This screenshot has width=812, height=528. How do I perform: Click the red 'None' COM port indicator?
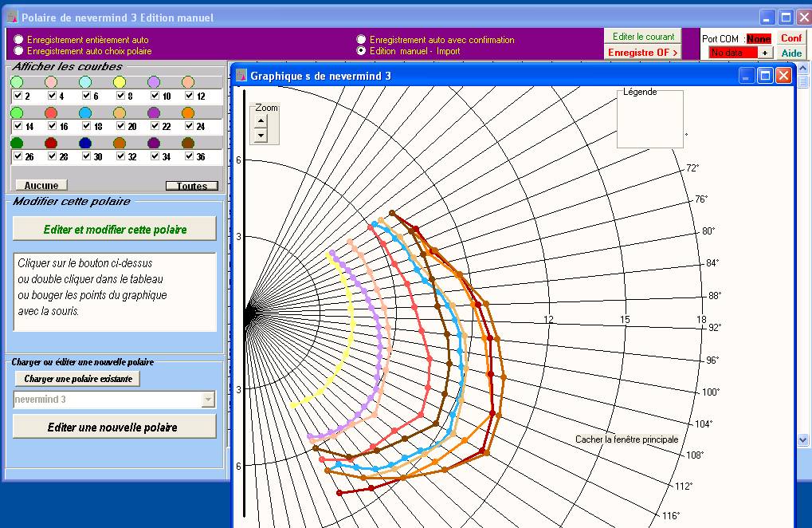pos(758,39)
